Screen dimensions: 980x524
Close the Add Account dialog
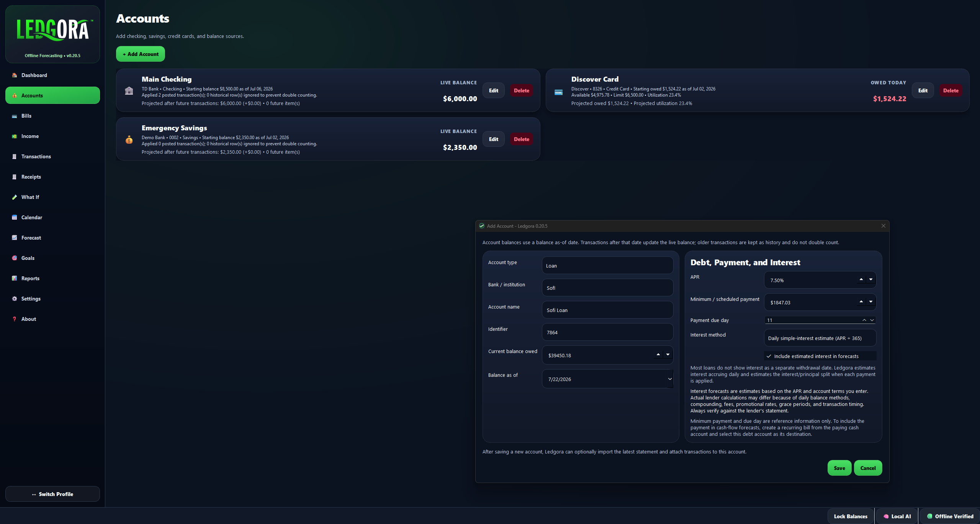(883, 226)
